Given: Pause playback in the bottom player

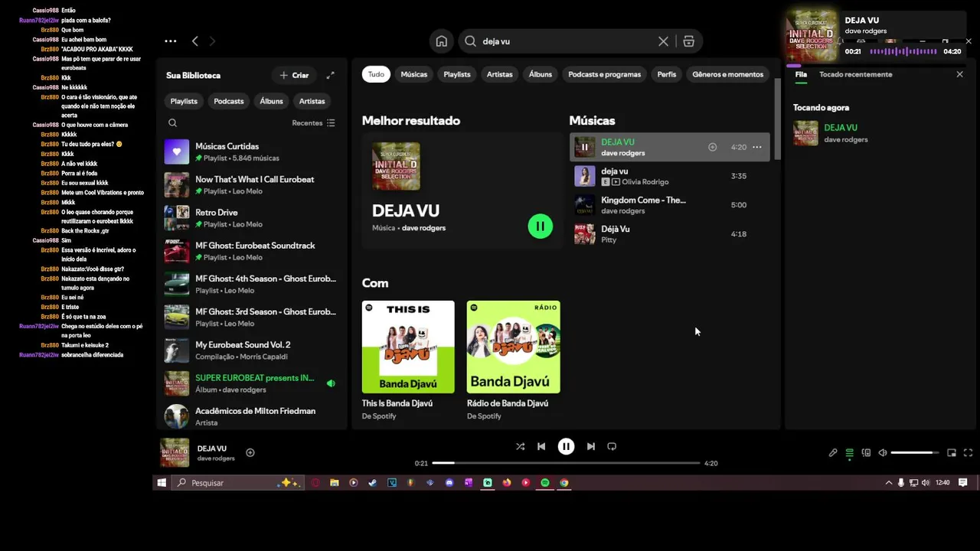Looking at the screenshot, I should click(566, 446).
